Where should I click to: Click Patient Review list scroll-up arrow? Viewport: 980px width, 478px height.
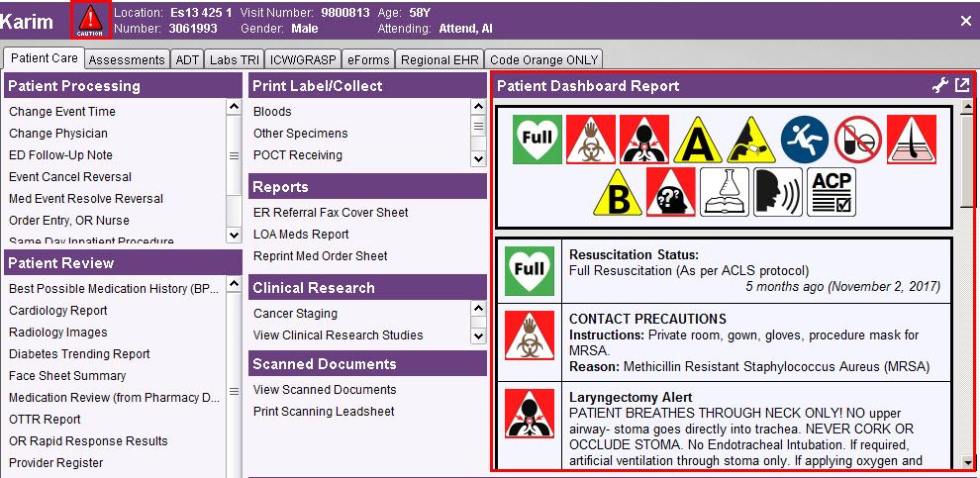click(234, 284)
